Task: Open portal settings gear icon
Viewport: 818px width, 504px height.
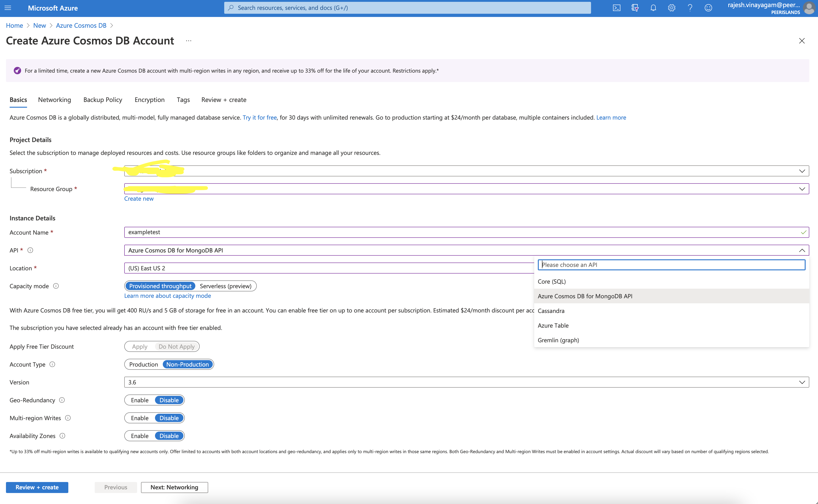Action: coord(671,8)
